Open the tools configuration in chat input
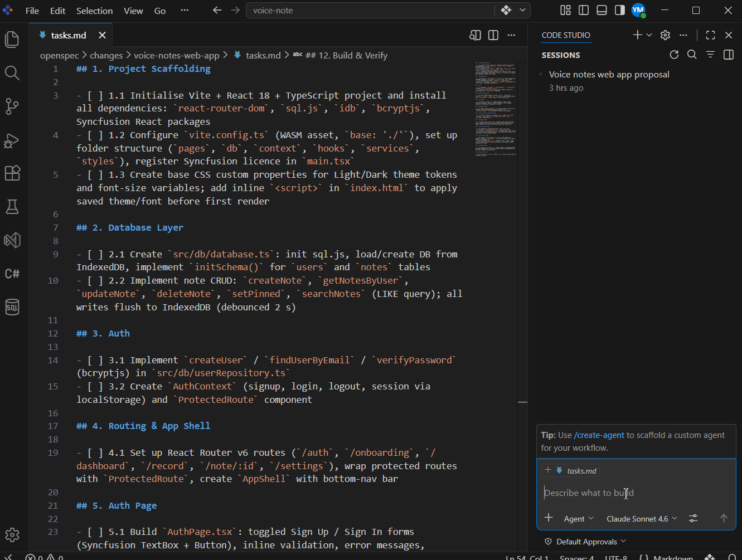 [x=693, y=518]
